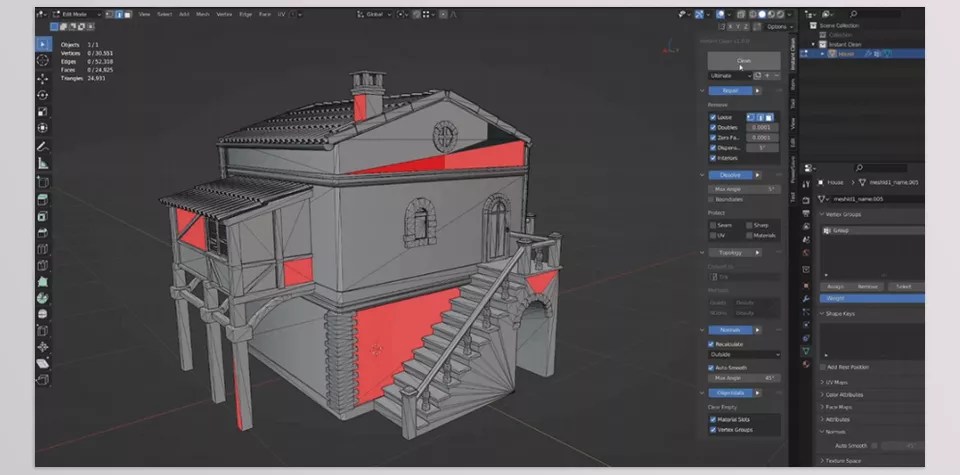The height and width of the screenshot is (475, 960).
Task: Enable the Seam protect checkbox
Action: click(713, 225)
